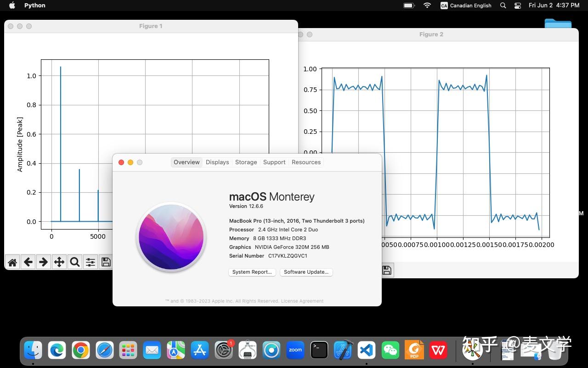
Task: Open the orange PDF app in Dock
Action: tap(414, 351)
